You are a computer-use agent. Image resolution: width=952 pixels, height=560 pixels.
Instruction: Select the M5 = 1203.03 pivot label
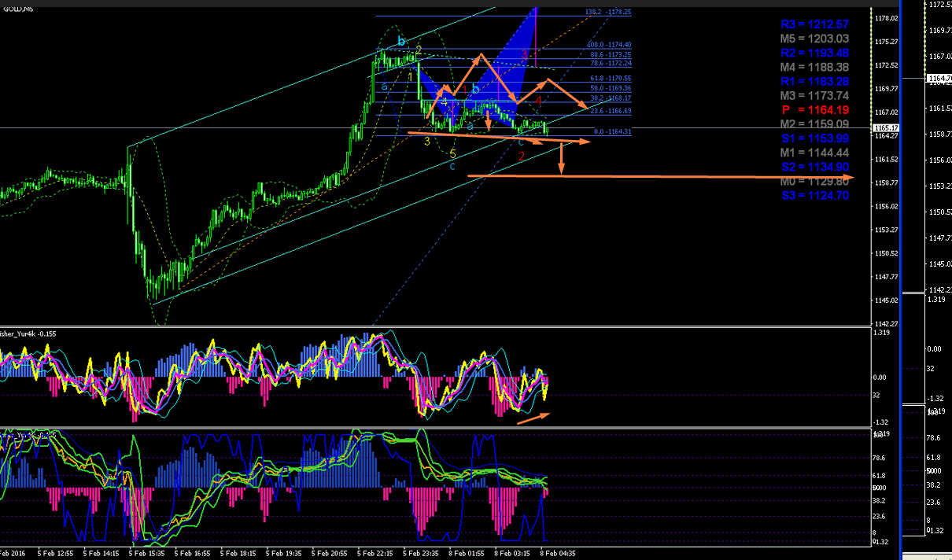pyautogui.click(x=814, y=39)
